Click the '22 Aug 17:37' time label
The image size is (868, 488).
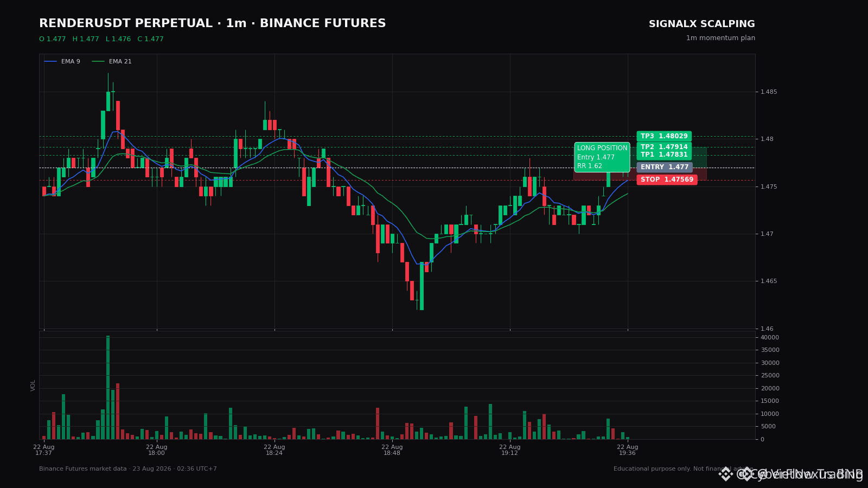44,450
